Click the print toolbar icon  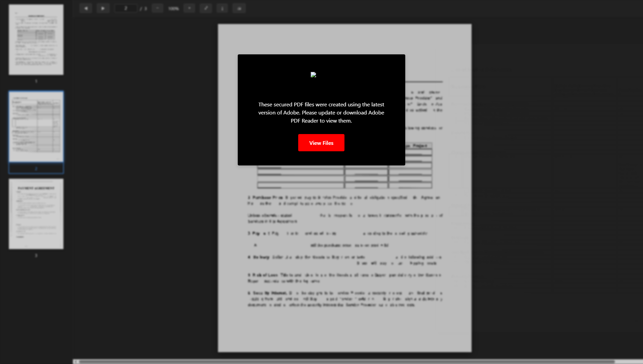[239, 8]
